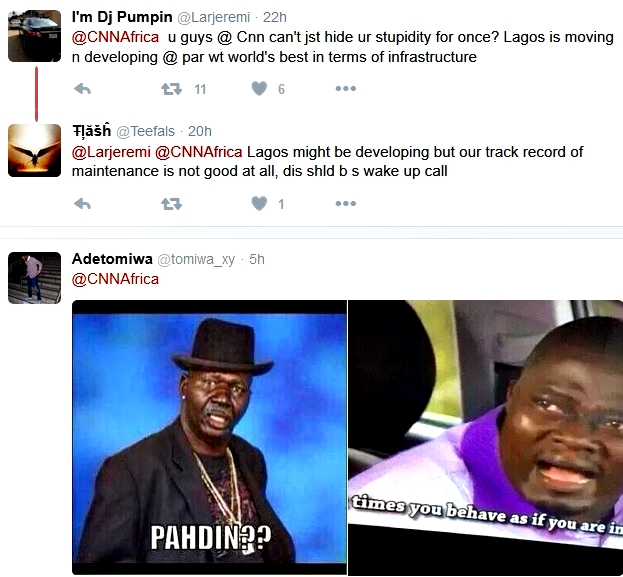View the PAHDIN?? meme image
Image resolution: width=623 pixels, height=577 pixels.
pyautogui.click(x=209, y=438)
